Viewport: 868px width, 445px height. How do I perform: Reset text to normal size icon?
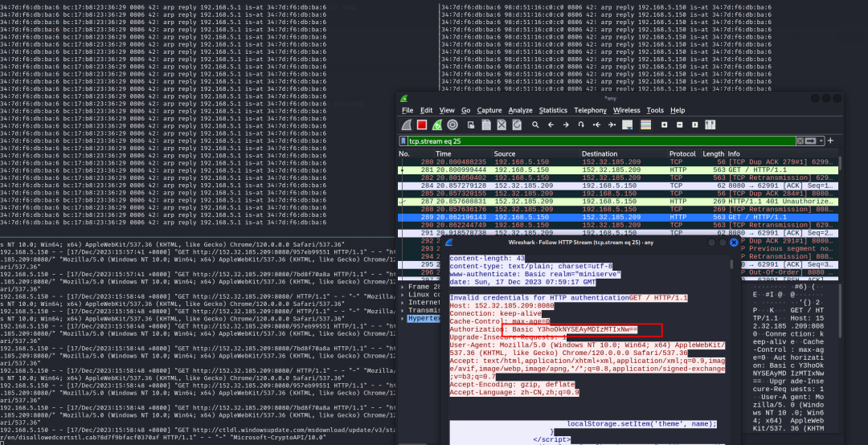tap(694, 125)
